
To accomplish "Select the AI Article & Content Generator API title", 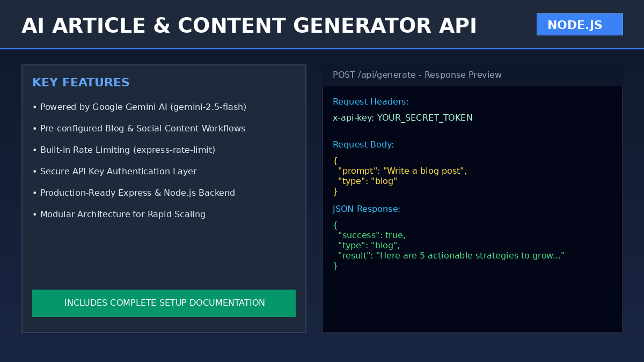I will coord(249,26).
